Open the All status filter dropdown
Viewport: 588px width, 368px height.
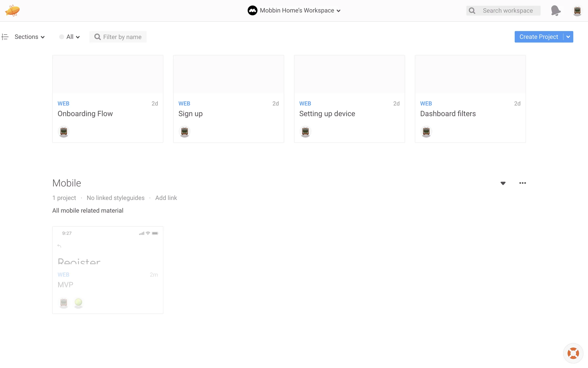pyautogui.click(x=70, y=37)
